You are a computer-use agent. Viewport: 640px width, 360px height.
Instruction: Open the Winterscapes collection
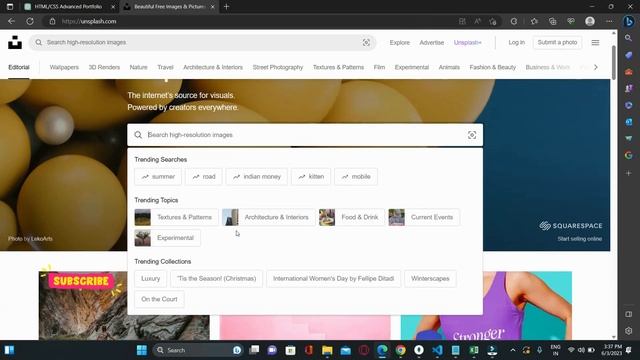[430, 279]
